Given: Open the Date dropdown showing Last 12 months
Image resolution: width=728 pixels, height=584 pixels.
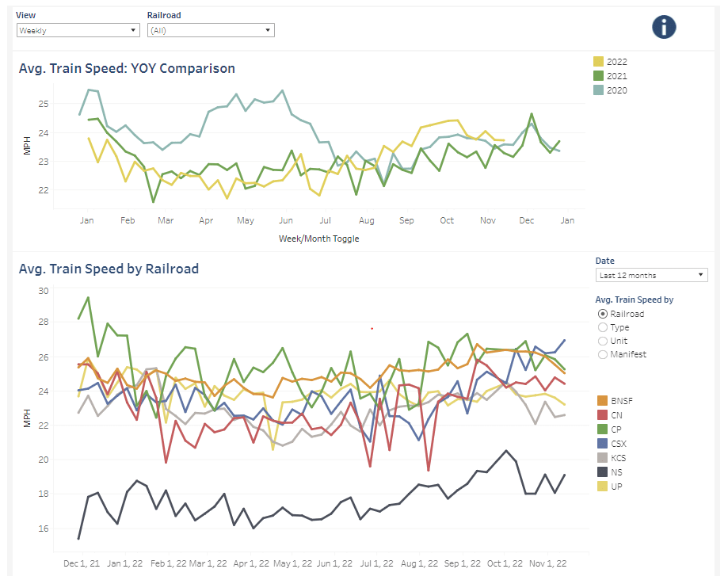Looking at the screenshot, I should click(650, 274).
